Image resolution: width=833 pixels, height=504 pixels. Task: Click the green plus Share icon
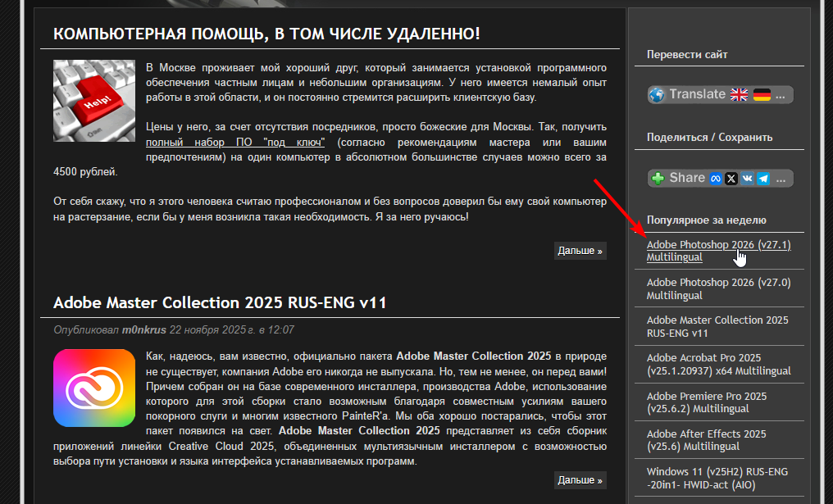click(x=658, y=179)
